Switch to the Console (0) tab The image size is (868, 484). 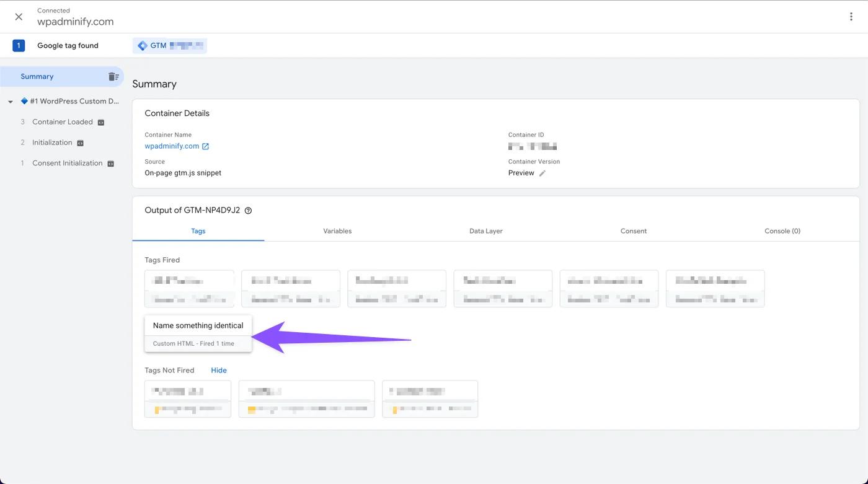(782, 231)
